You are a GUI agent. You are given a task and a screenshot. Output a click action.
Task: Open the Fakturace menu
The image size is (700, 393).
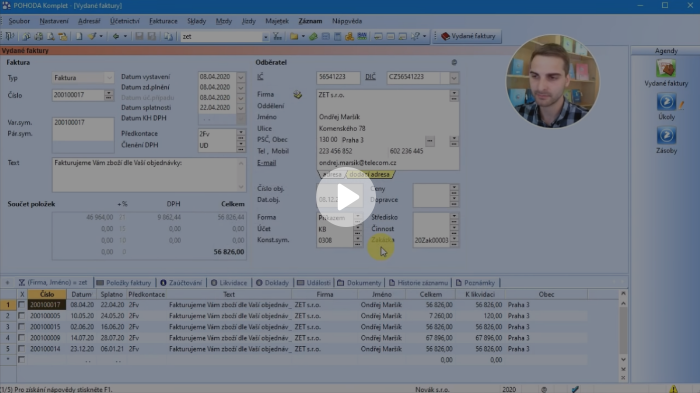tap(163, 21)
